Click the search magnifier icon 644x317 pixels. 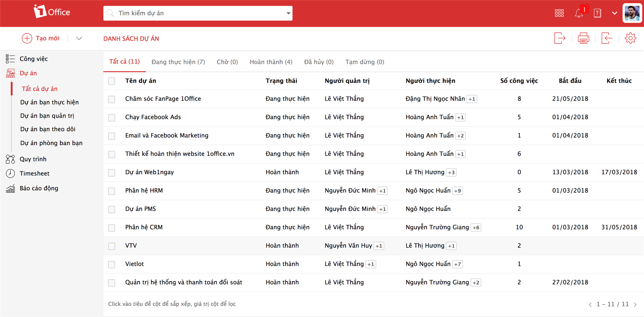click(110, 13)
